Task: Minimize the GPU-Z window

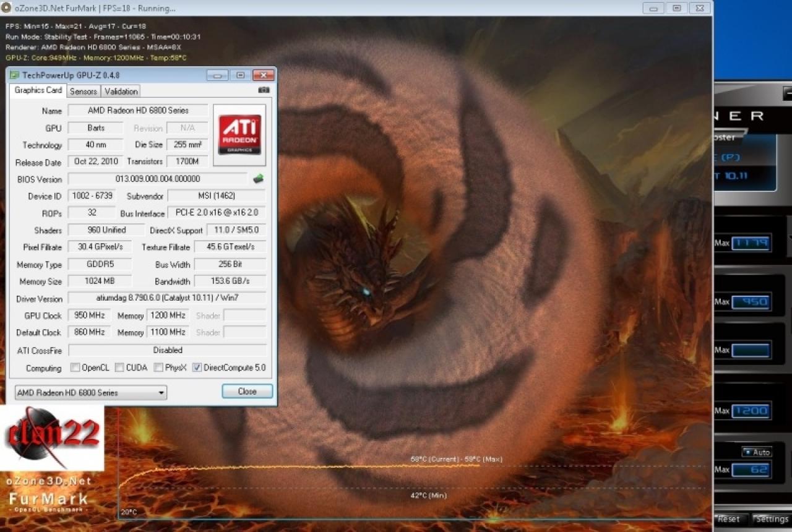Action: click(217, 75)
